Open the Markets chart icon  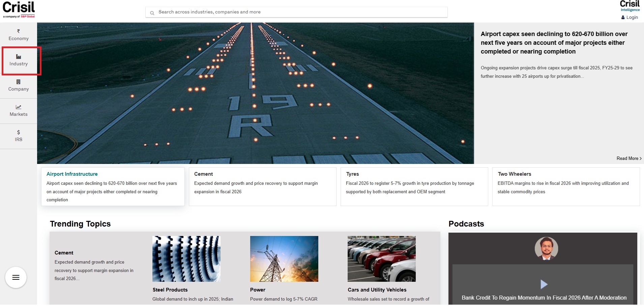pos(19,107)
